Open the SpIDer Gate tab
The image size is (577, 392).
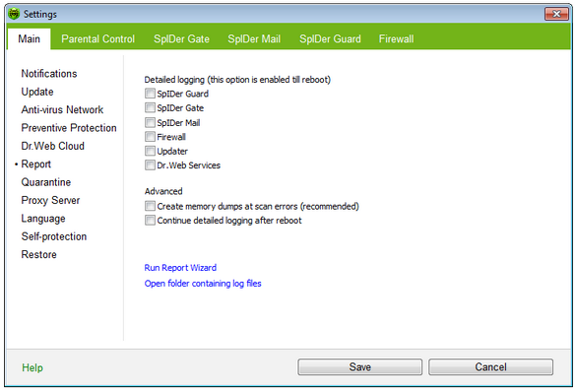pyautogui.click(x=181, y=39)
